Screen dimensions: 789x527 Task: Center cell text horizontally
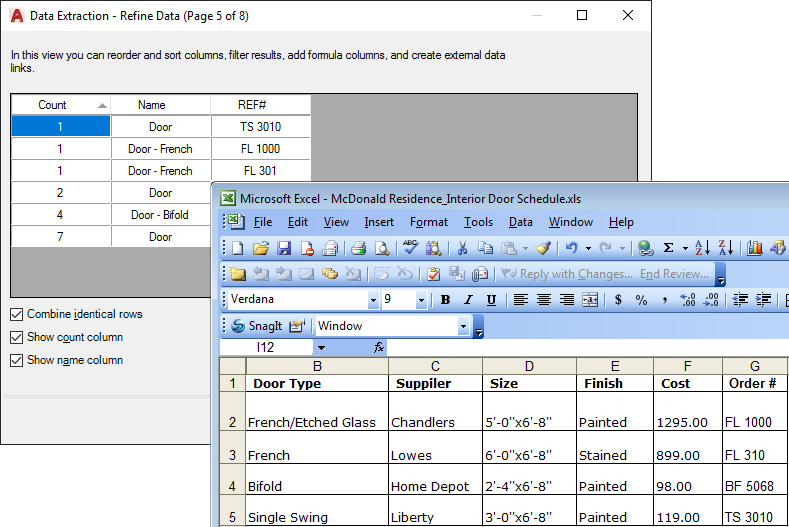543,300
